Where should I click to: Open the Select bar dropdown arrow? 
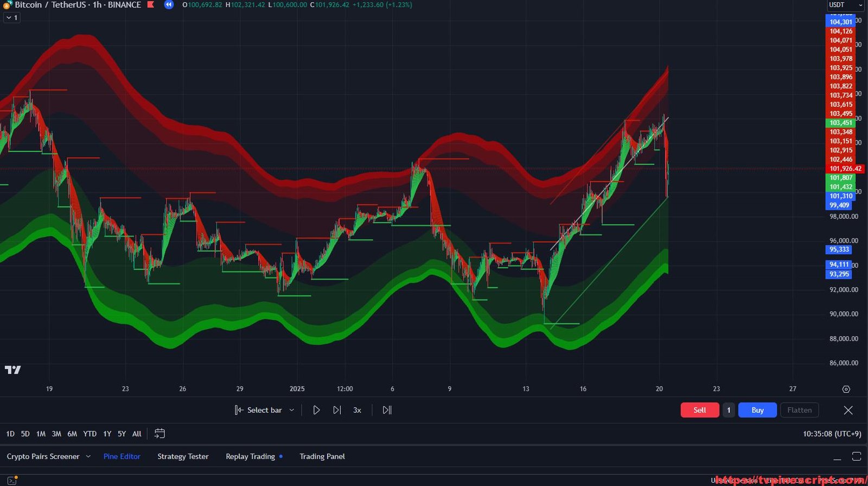tap(292, 410)
